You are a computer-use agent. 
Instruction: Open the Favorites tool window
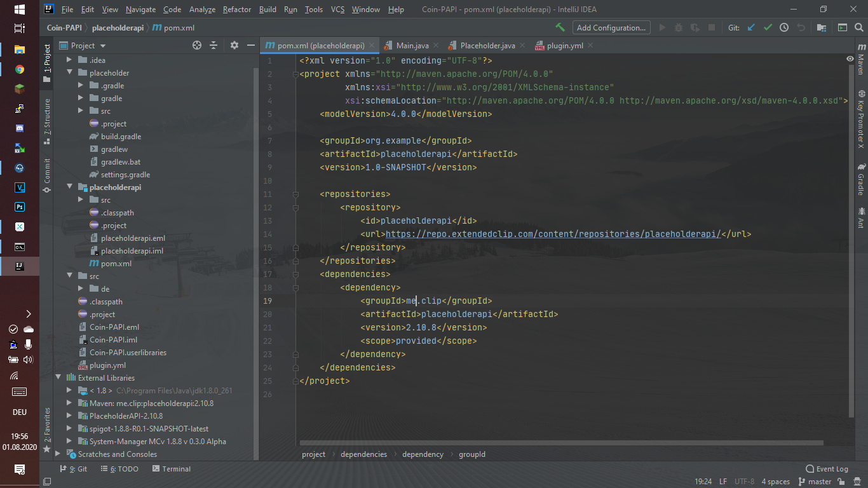click(46, 430)
